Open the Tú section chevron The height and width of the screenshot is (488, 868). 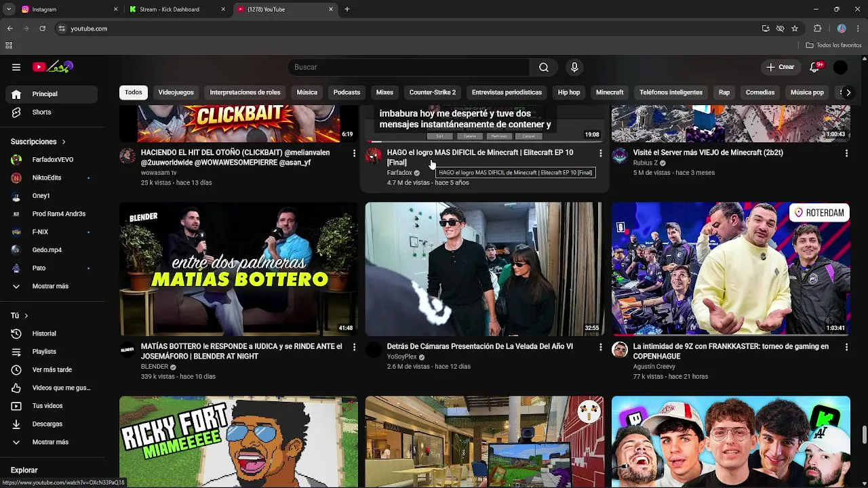tap(26, 316)
